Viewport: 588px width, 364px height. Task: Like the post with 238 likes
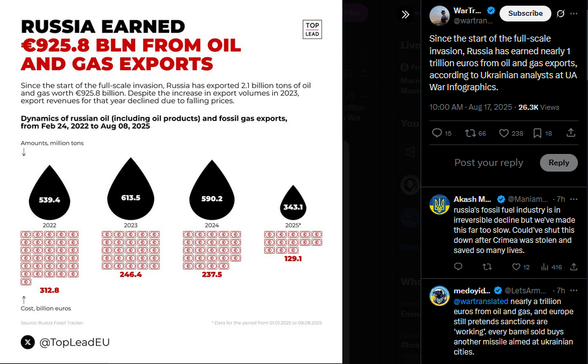(x=511, y=133)
